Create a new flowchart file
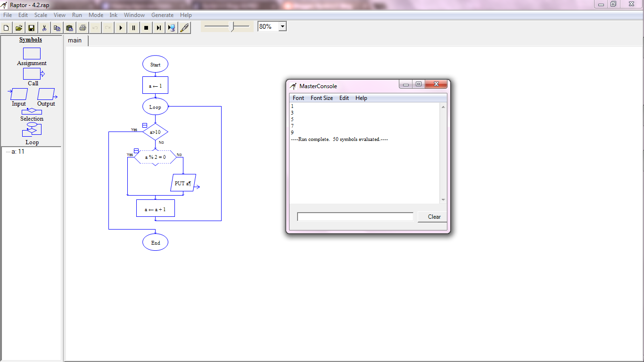644x362 pixels. click(x=7, y=28)
